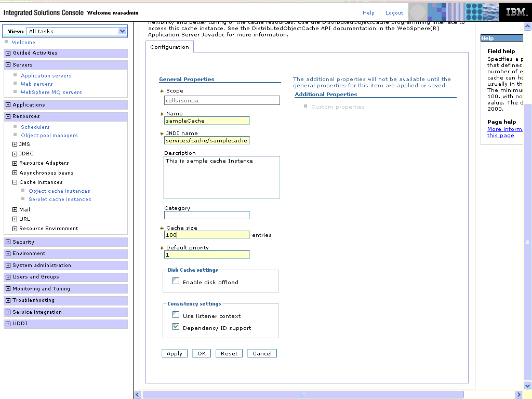The image size is (532, 399).
Task: Click the Logout link
Action: coord(394,13)
